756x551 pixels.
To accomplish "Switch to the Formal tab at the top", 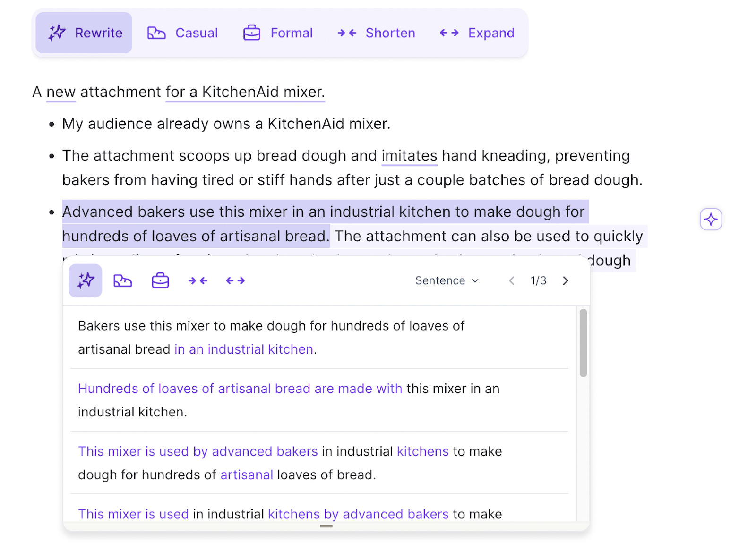I will click(279, 32).
